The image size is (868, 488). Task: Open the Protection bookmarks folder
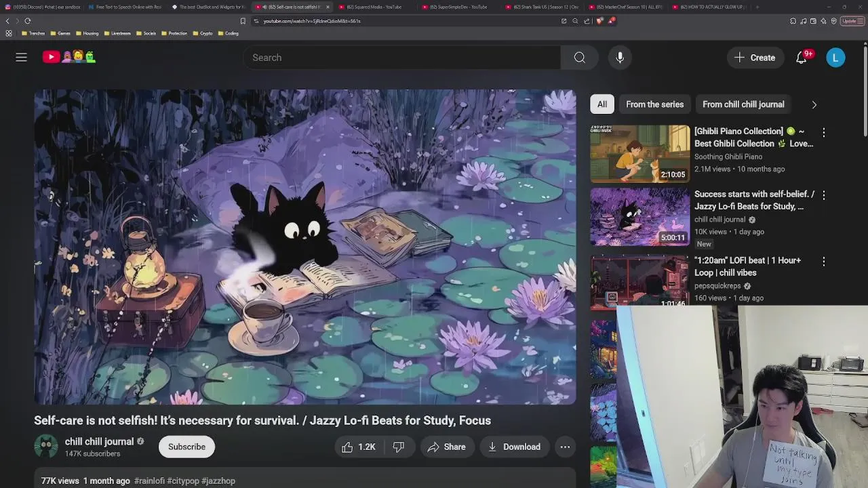click(x=174, y=33)
